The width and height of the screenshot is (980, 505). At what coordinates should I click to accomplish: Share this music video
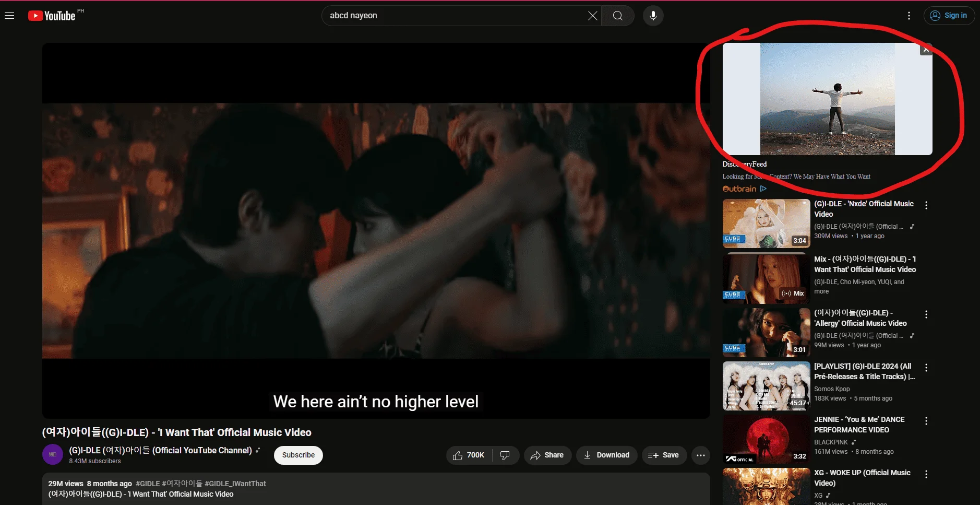coord(547,455)
